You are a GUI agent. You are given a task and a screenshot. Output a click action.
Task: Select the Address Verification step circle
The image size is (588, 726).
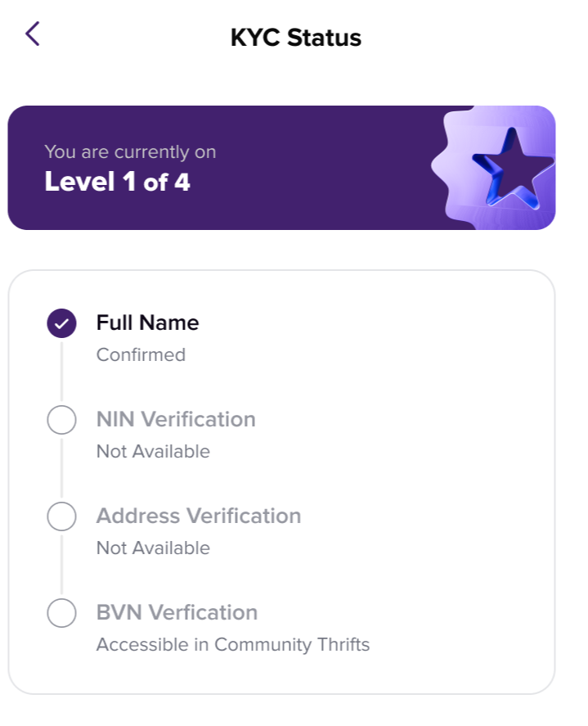[62, 516]
